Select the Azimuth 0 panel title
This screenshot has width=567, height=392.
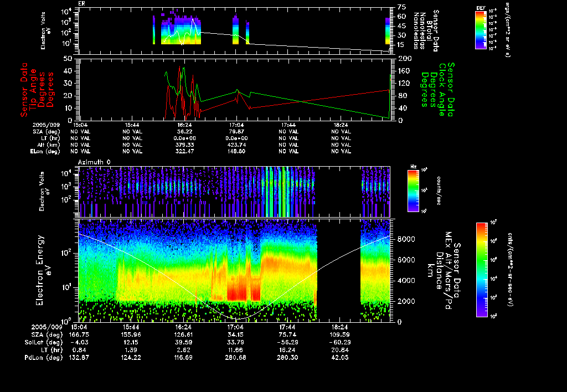click(x=95, y=161)
